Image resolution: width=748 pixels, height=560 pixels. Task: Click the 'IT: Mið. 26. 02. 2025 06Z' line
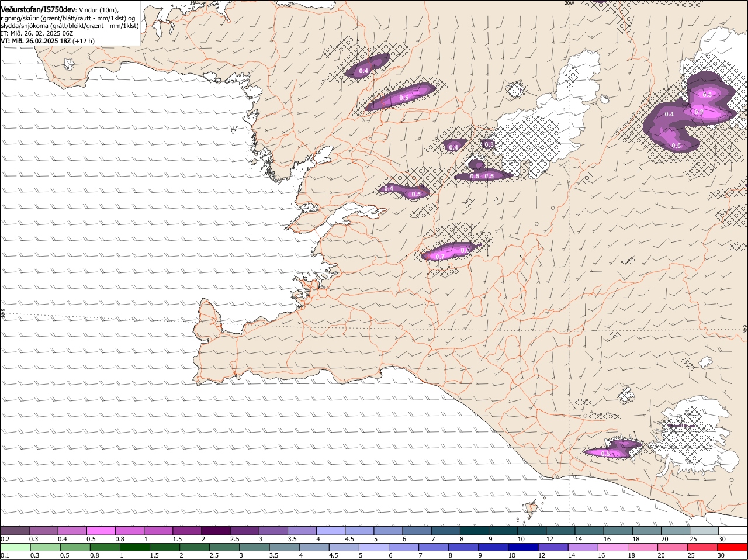[x=37, y=33]
